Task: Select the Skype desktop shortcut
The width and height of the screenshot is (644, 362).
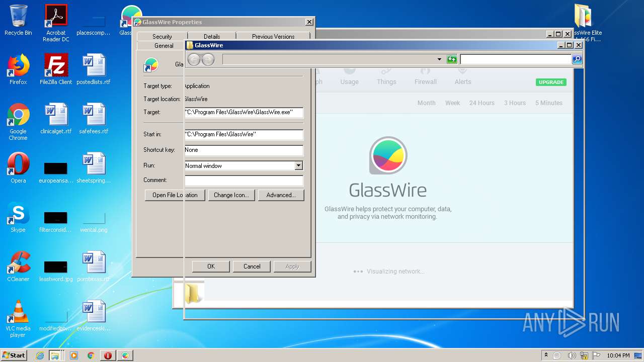Action: (x=18, y=217)
